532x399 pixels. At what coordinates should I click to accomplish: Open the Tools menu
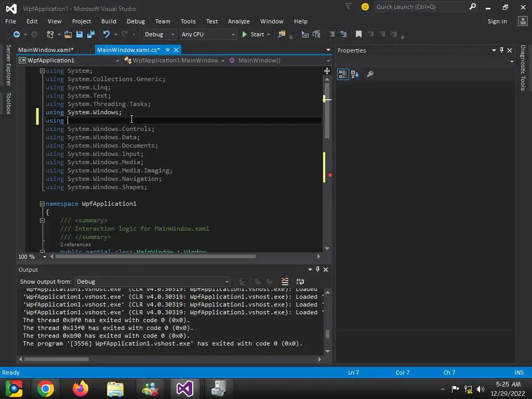[x=188, y=21]
